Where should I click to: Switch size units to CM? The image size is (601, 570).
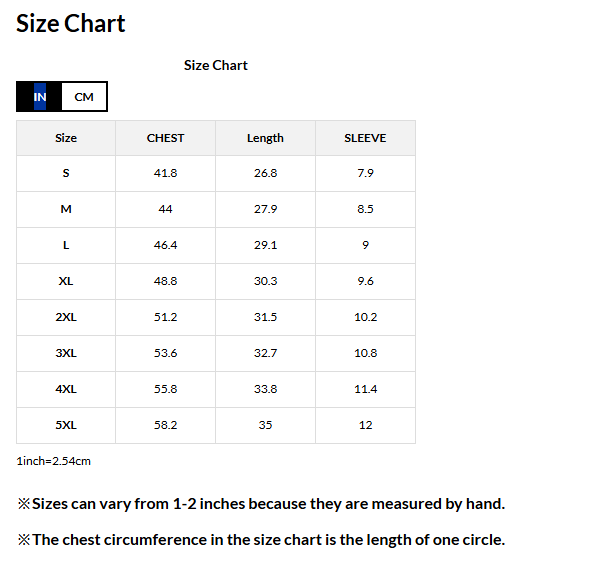click(84, 97)
